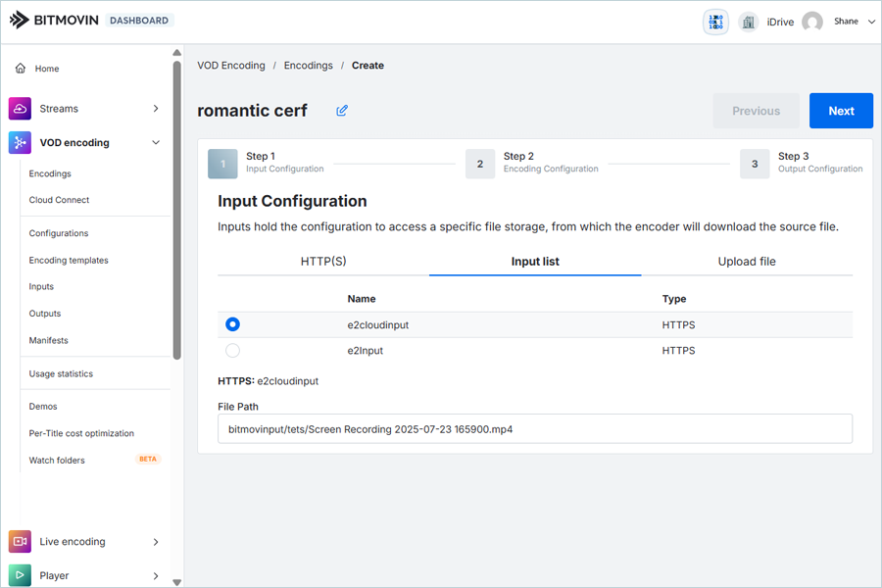Click the Next button

tap(841, 111)
